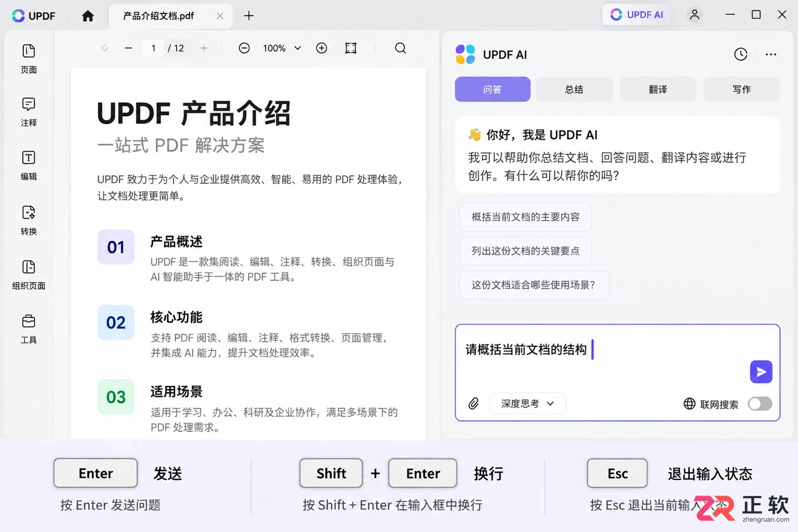Go to the previous page
Viewport: 798px width, 532px height.
click(x=129, y=48)
